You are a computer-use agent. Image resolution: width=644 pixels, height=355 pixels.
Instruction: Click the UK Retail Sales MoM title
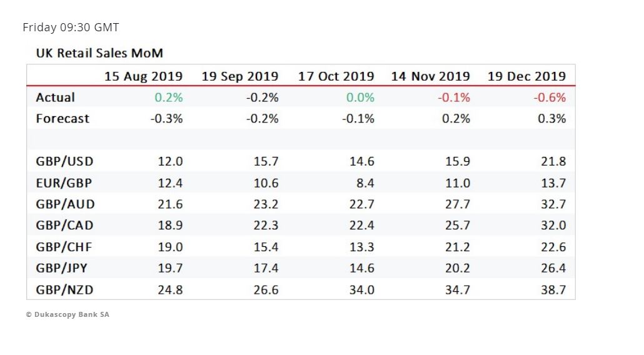[x=99, y=53]
